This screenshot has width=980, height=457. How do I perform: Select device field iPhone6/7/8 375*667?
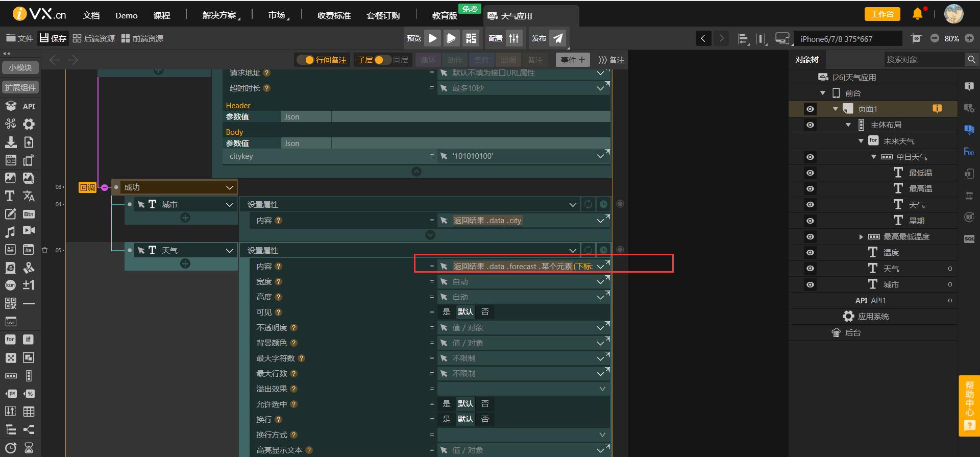(x=847, y=39)
